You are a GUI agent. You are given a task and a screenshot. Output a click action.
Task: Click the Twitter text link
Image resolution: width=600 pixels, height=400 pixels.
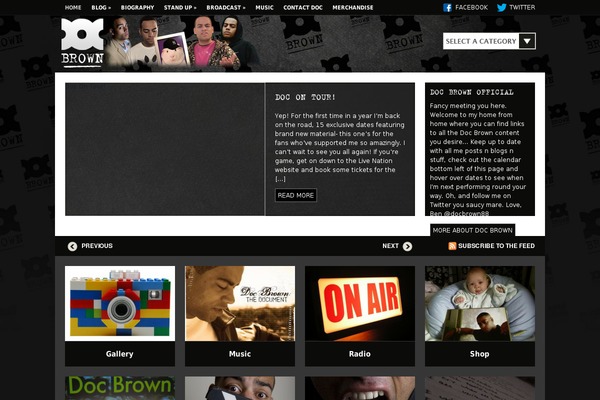[522, 7]
